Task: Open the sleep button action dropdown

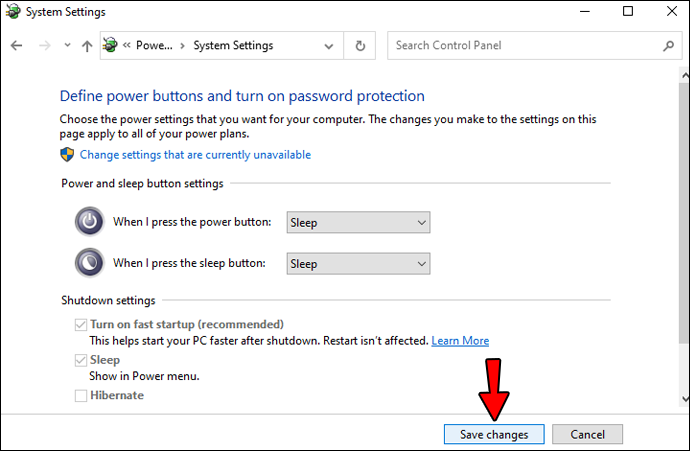Action: click(358, 264)
